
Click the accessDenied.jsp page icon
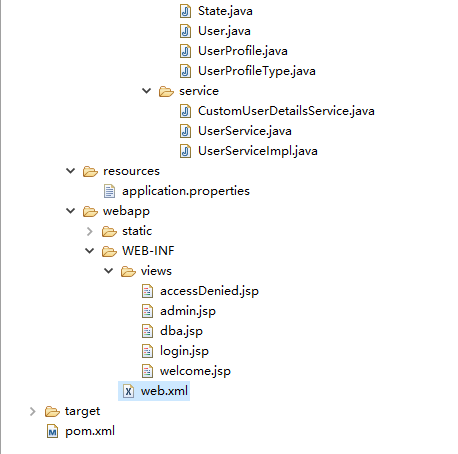pyautogui.click(x=147, y=291)
